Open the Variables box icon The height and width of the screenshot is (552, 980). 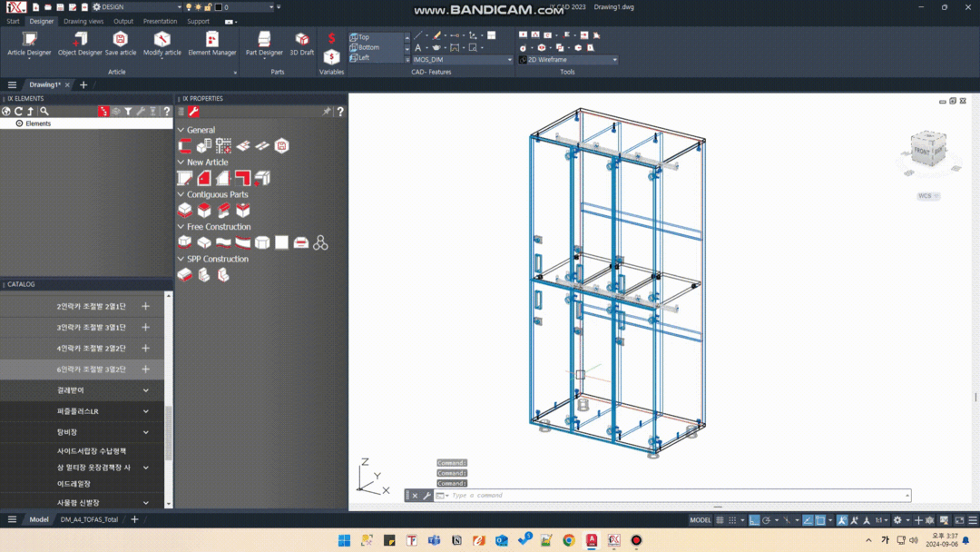point(331,57)
